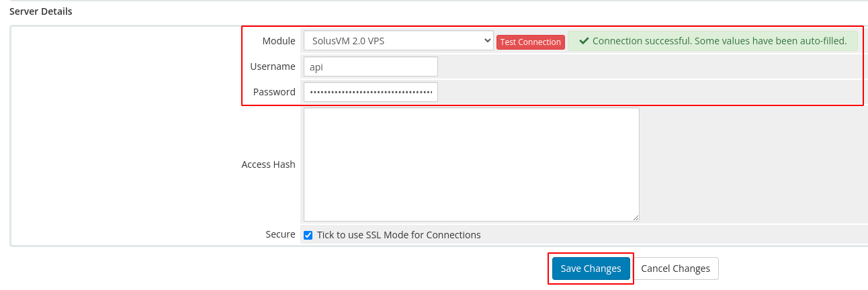The width and height of the screenshot is (868, 290).
Task: Discard edits via Cancel Changes button
Action: pyautogui.click(x=675, y=269)
